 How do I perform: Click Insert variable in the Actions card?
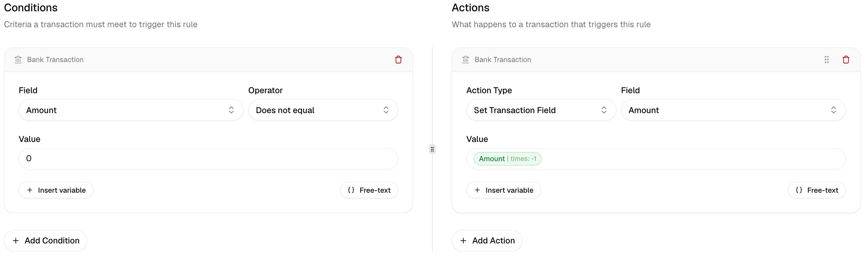(504, 190)
